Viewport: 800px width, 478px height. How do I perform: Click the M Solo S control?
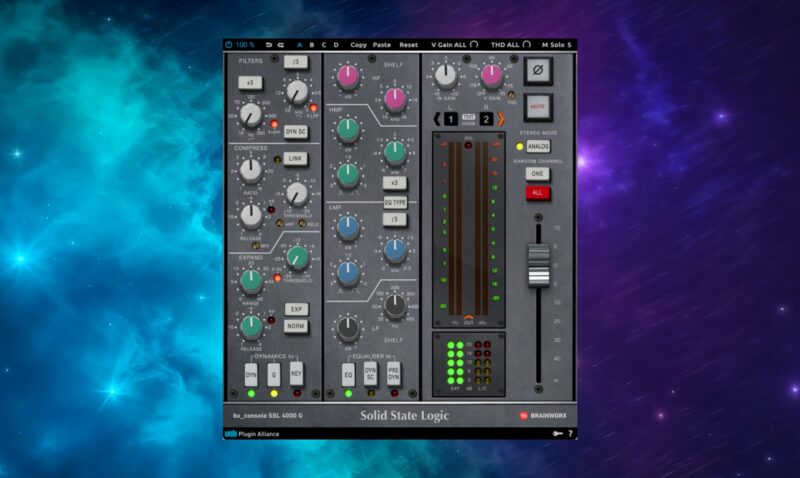(x=557, y=45)
